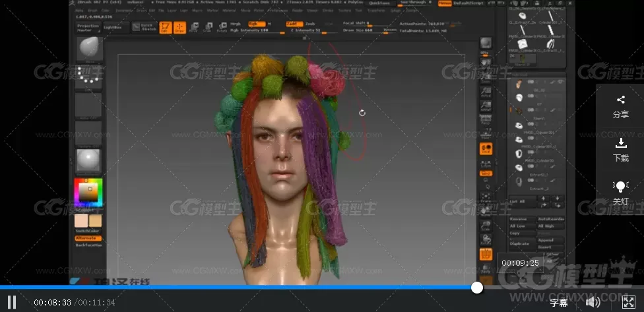Toggle eye visibility of the top subtool
This screenshot has width=644, height=312.
pyautogui.click(x=560, y=82)
